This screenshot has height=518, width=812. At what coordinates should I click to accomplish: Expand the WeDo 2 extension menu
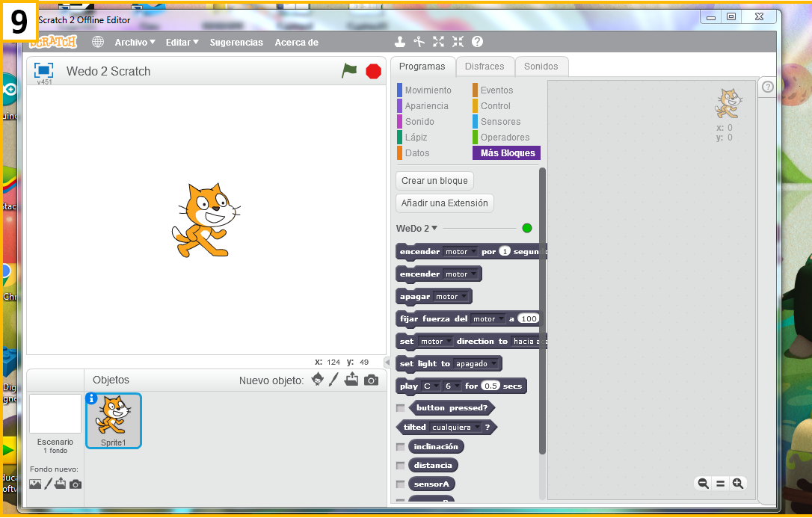(417, 228)
